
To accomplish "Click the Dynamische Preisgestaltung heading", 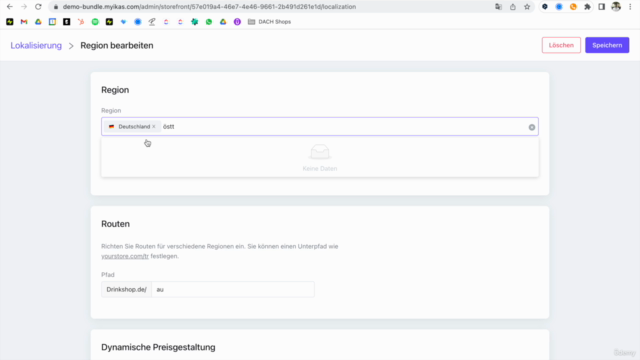I will coord(158,347).
